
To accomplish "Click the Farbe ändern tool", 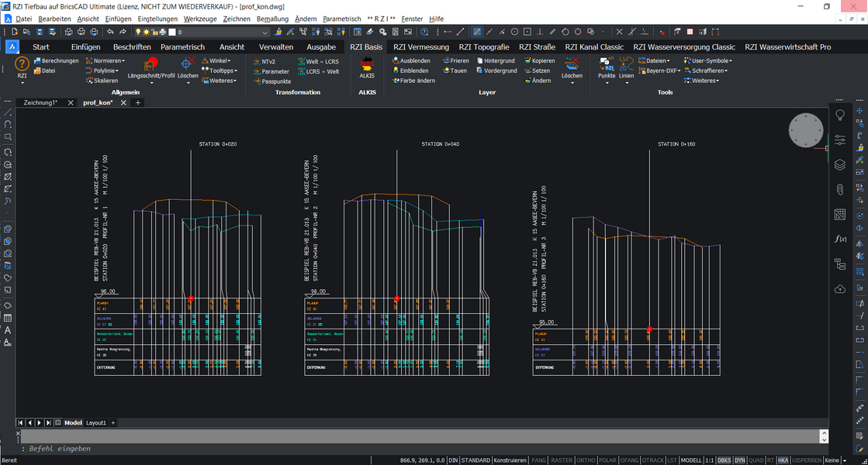I will [413, 81].
